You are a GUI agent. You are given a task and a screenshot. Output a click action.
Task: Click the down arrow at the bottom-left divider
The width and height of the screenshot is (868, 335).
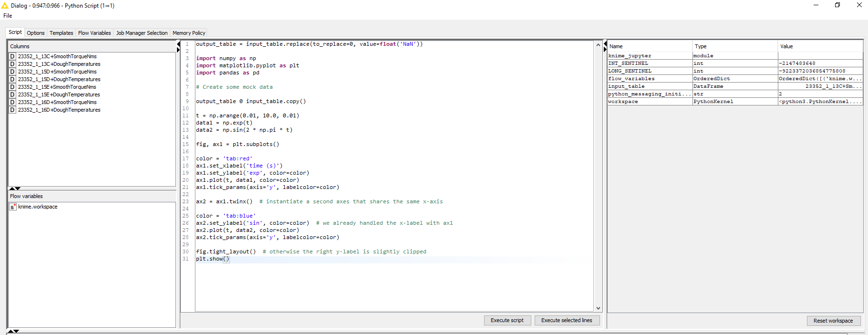click(x=16, y=331)
